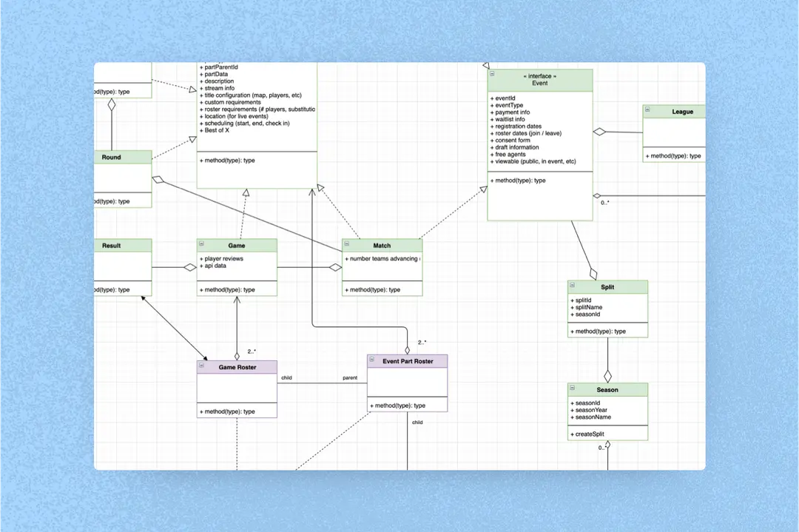This screenshot has width=799, height=532.
Task: Click the Season class collapse icon
Action: point(573,387)
